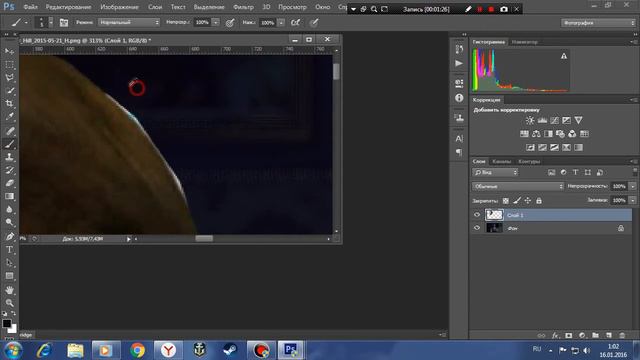Image resolution: width=640 pixels, height=360 pixels.
Task: Select the Eyedropper tool
Action: coord(9,117)
